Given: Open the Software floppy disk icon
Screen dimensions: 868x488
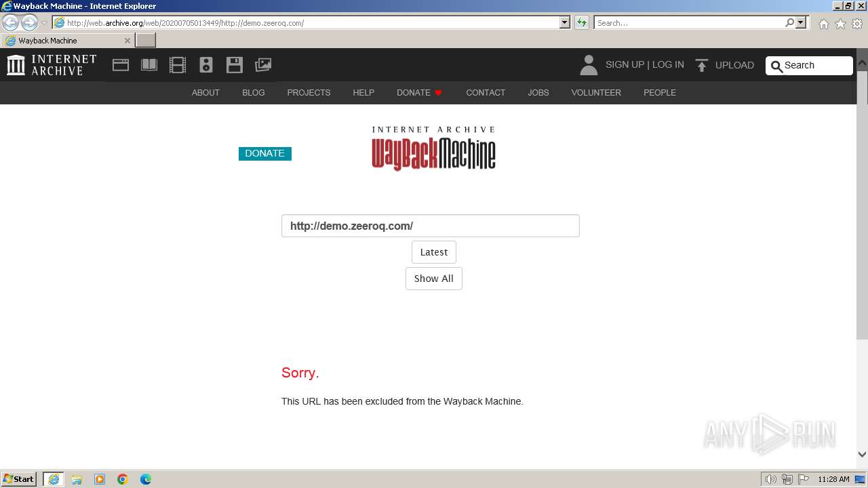Looking at the screenshot, I should [235, 65].
